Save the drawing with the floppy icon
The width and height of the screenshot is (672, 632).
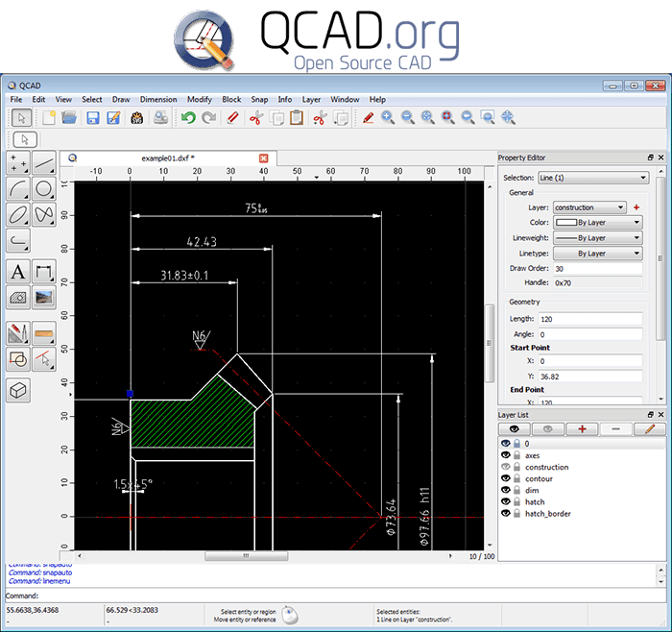click(92, 118)
